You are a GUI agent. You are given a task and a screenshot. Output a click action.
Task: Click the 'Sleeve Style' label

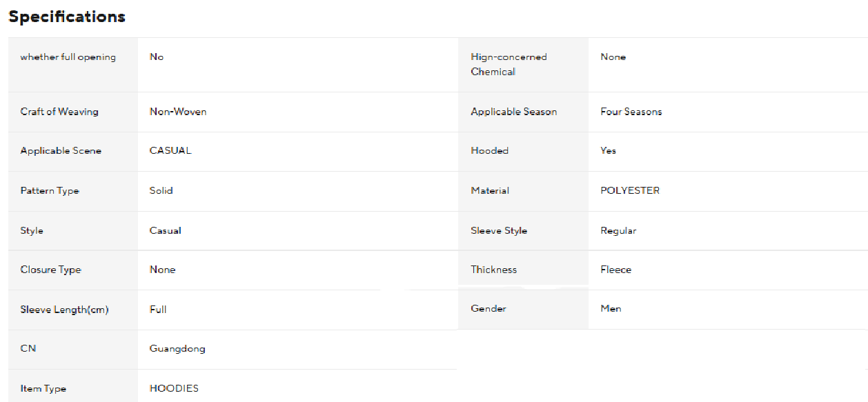499,231
